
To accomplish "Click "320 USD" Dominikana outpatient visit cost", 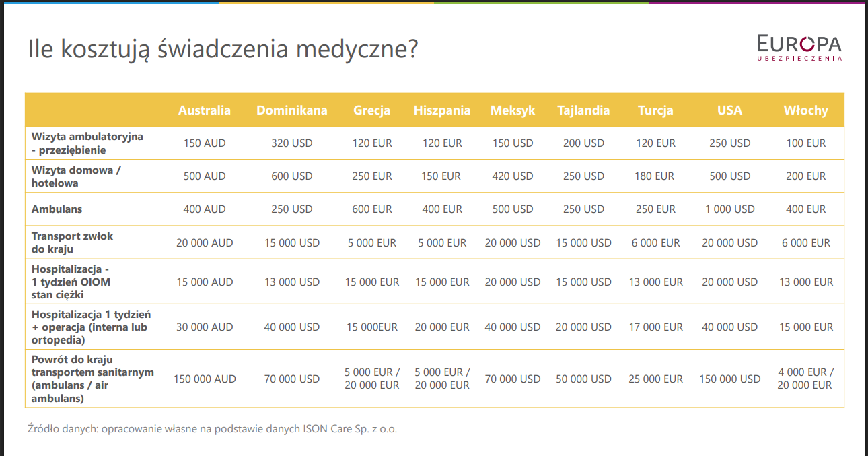I will (x=292, y=143).
